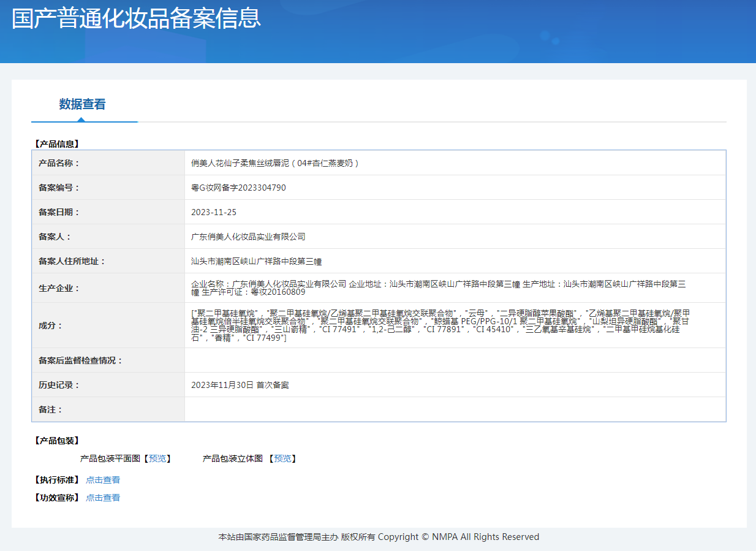Click the filing date 2023-11-25

click(x=214, y=212)
